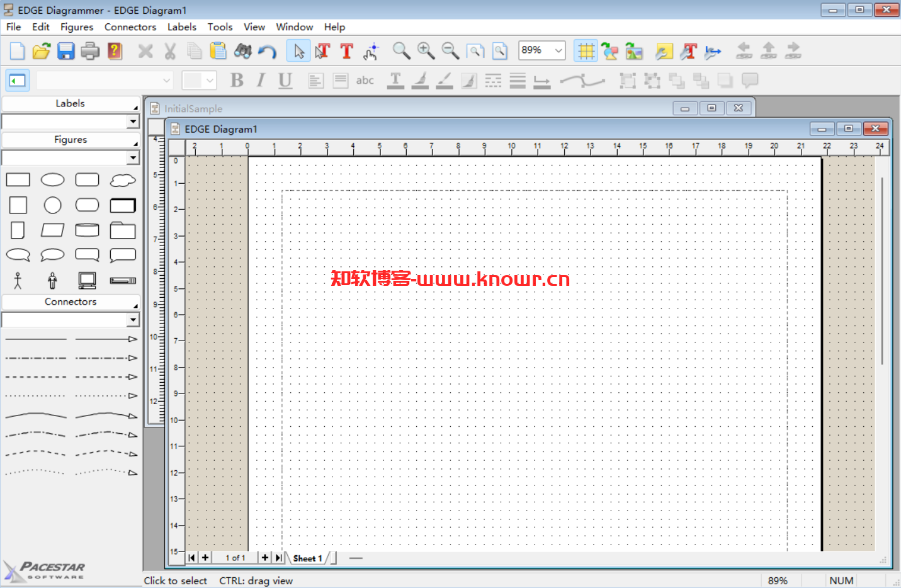Viewport: 901px width, 588px height.
Task: Open the wrench connector settings
Action: (713, 51)
